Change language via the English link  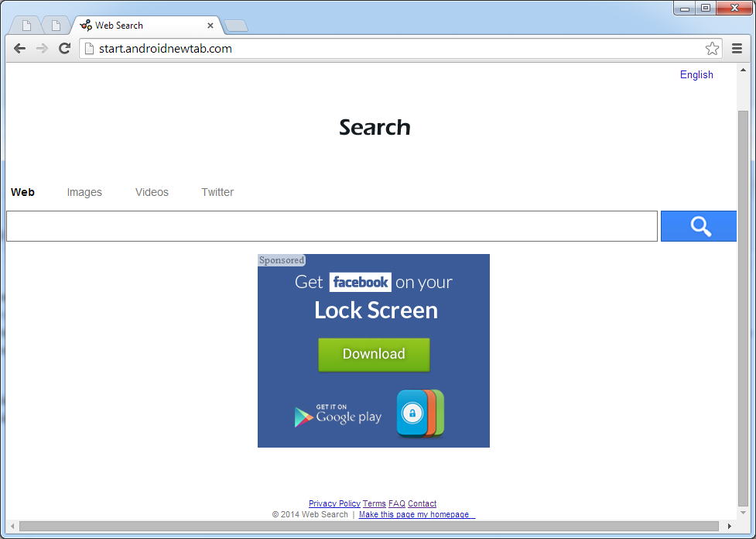point(696,74)
